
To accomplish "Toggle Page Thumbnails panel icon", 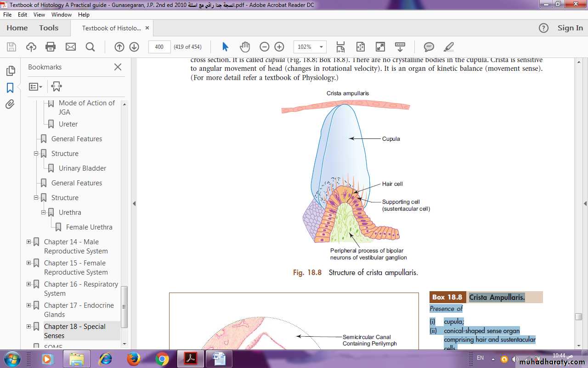I will (x=10, y=71).
